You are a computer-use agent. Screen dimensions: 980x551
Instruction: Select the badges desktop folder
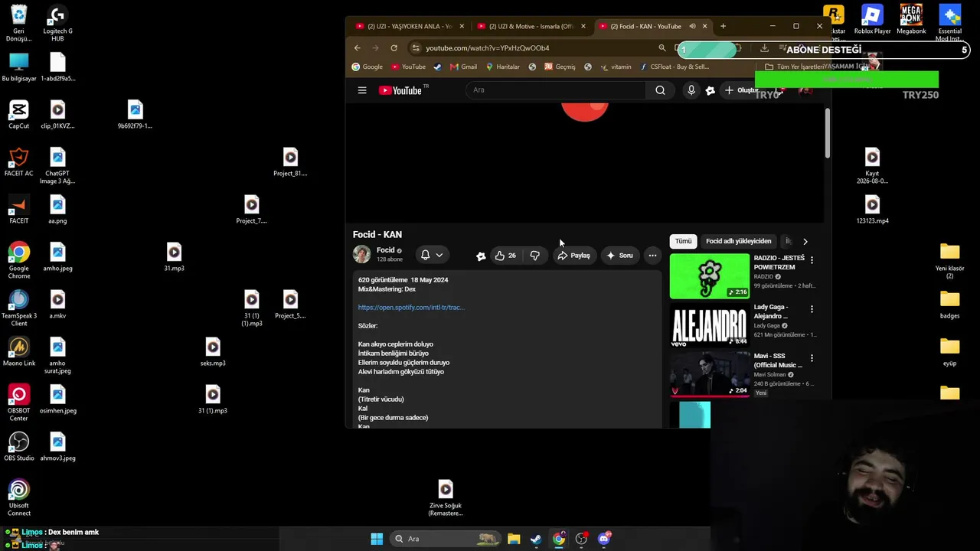(x=950, y=305)
